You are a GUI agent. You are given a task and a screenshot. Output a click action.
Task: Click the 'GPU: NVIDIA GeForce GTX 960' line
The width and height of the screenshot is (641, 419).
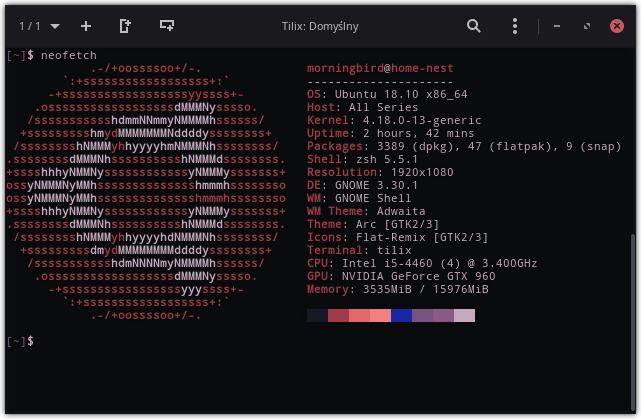point(401,276)
